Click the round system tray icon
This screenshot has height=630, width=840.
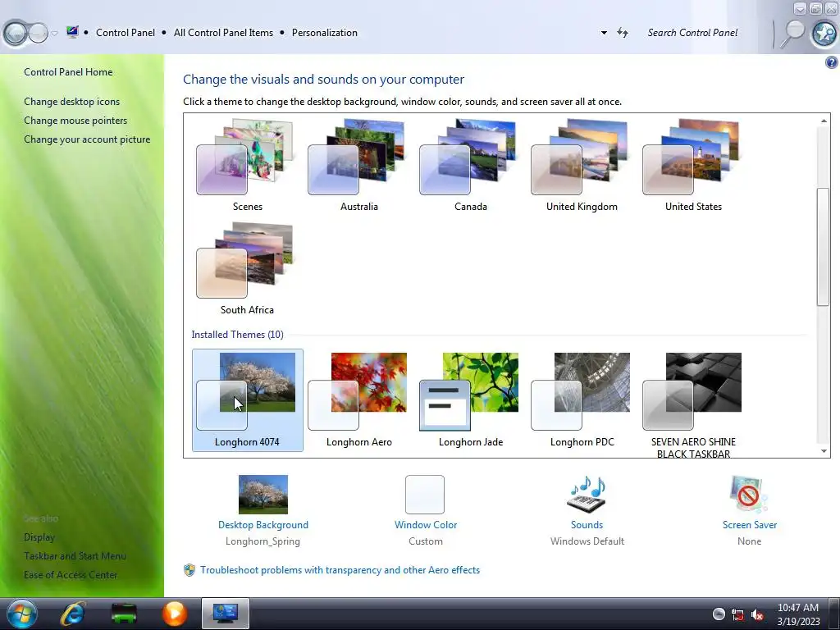tap(719, 614)
